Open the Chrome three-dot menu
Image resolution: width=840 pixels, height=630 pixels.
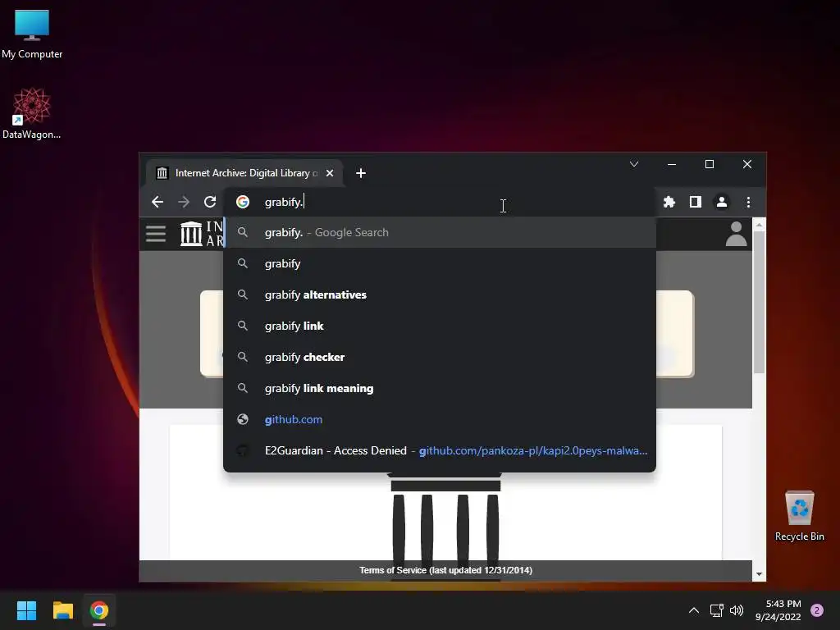(x=748, y=202)
